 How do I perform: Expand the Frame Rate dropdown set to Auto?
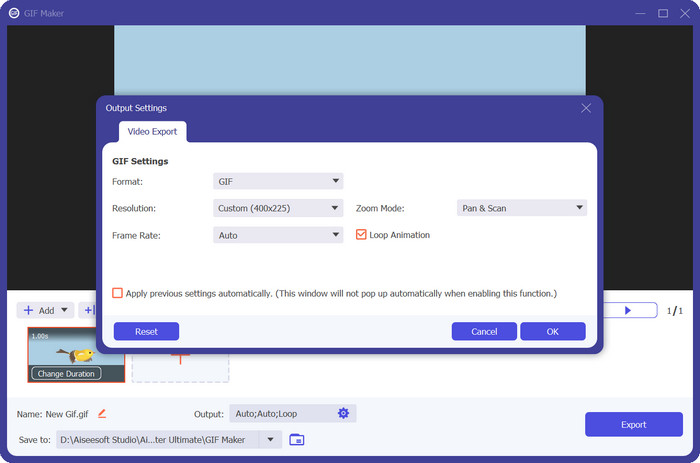(278, 235)
